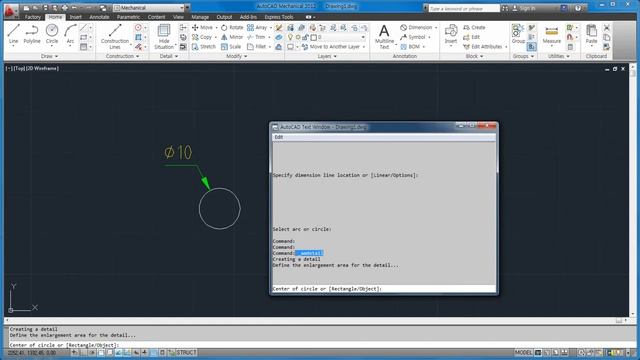Select the Circle tool
Screen dimensions: 640x360
[x=52, y=33]
